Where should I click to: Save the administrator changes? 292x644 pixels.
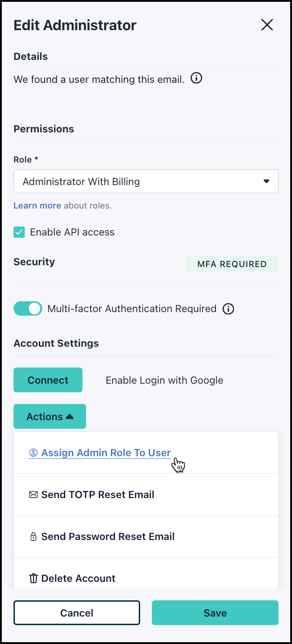tap(215, 613)
